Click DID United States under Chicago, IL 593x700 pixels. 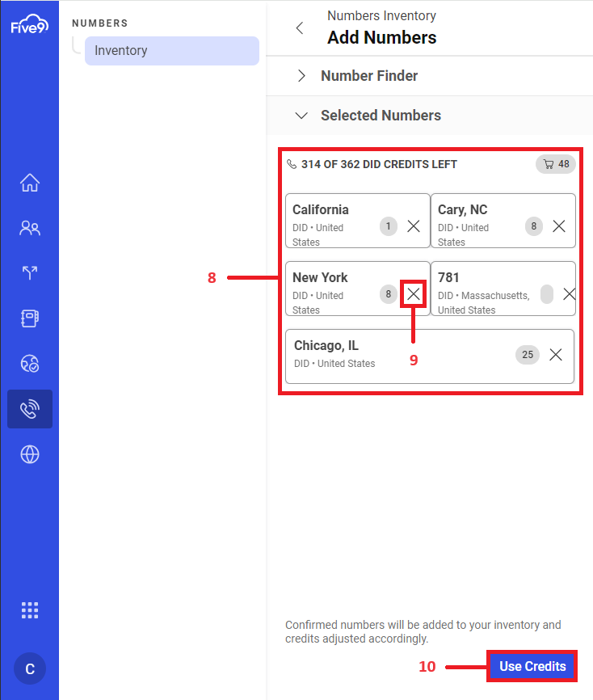[334, 364]
